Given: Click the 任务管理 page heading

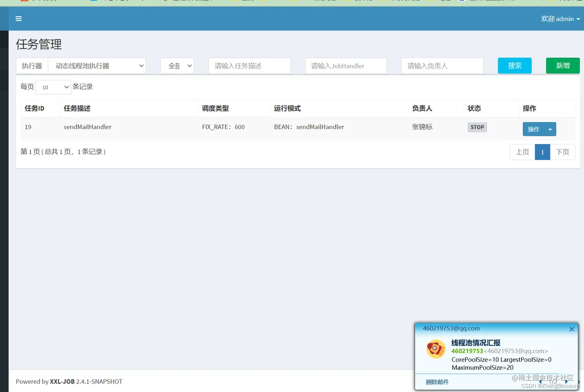Looking at the screenshot, I should pyautogui.click(x=39, y=44).
